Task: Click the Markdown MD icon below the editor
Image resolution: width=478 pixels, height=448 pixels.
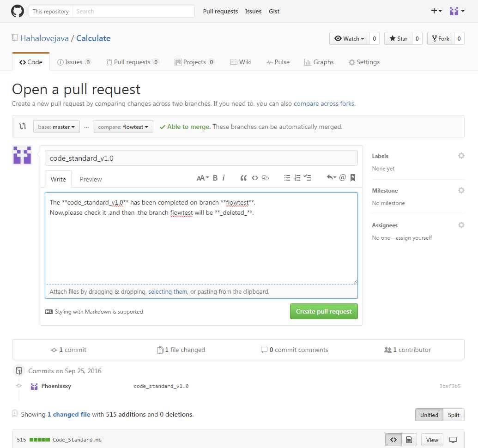Action: (49, 312)
